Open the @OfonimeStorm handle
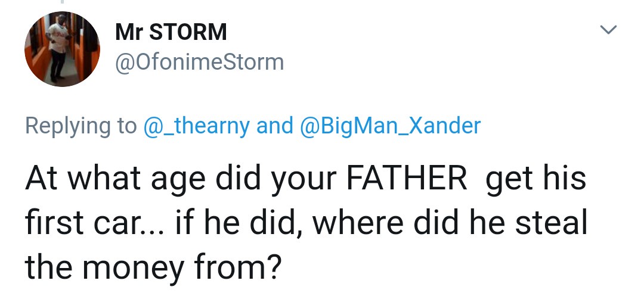644x296 pixels. coord(199,61)
